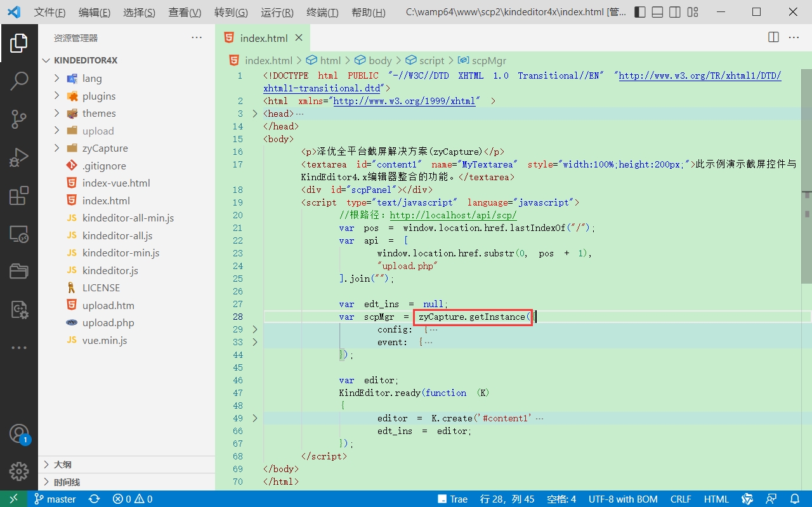
Task: Toggle the primary sidebar layout button
Action: click(x=640, y=12)
